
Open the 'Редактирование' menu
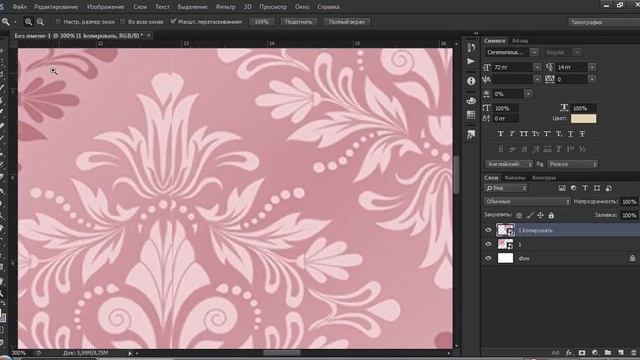[x=56, y=7]
